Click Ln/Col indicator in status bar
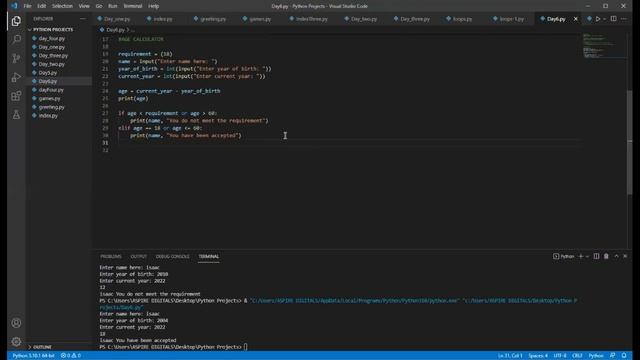640x360 pixels. tap(510, 356)
